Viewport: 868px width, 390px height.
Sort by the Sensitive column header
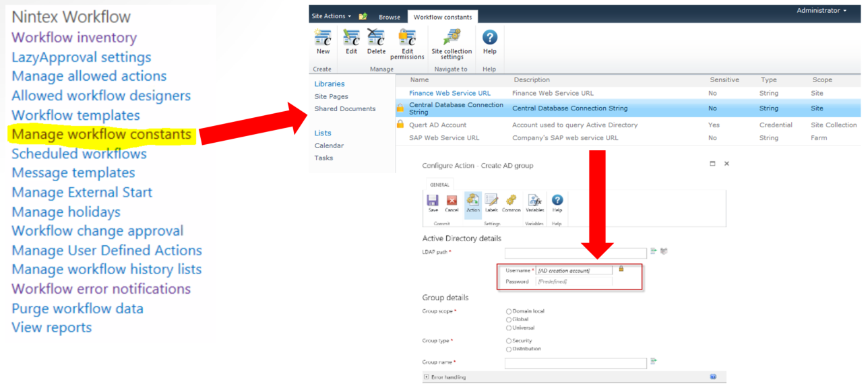pos(724,79)
